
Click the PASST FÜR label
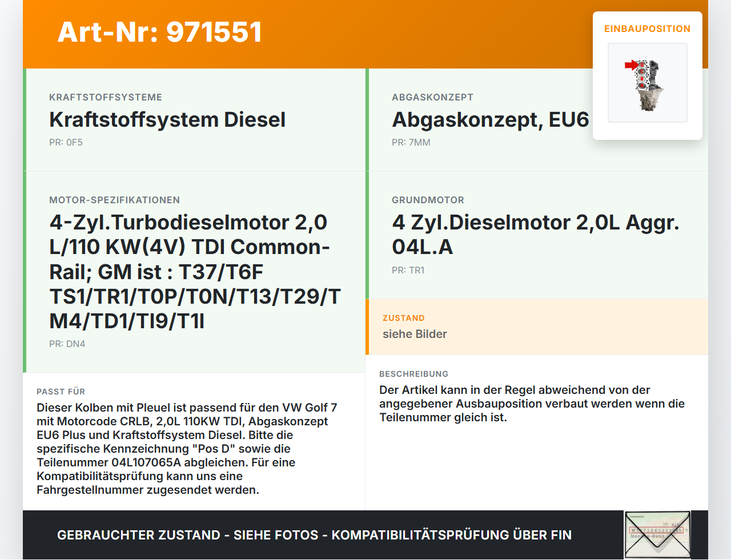(x=61, y=392)
